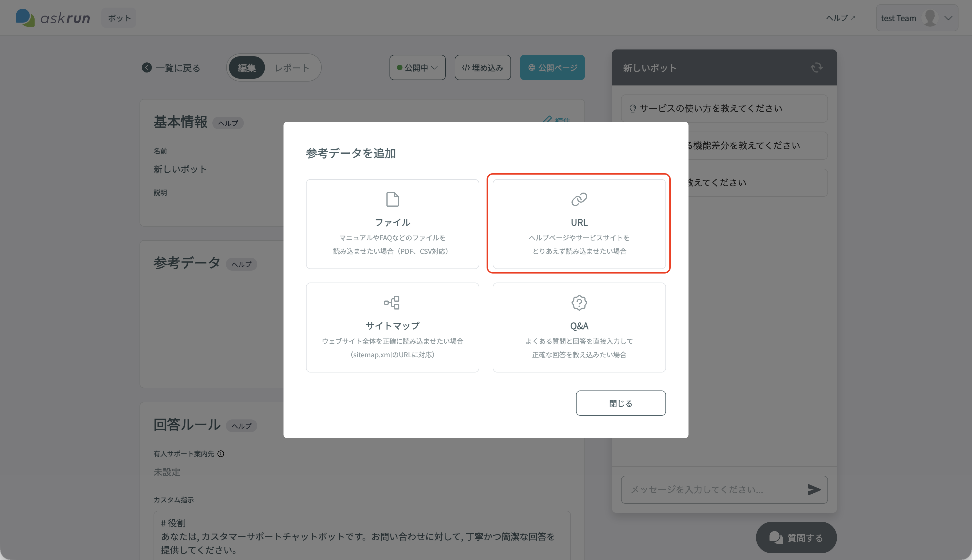
Task: Choose the URL data source card
Action: pyautogui.click(x=579, y=224)
